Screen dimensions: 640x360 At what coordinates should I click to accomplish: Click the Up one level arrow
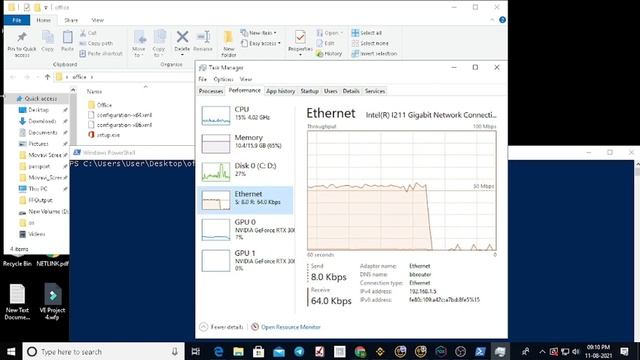tap(47, 77)
